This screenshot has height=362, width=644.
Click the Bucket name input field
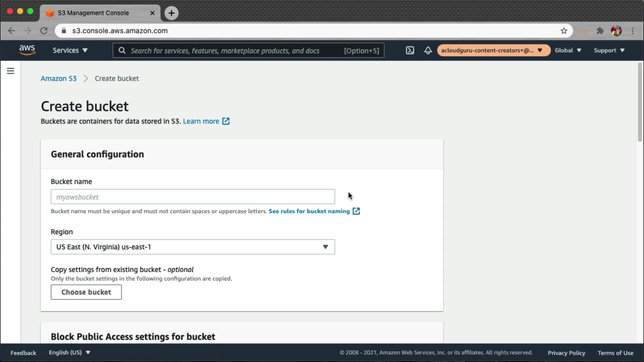point(193,197)
